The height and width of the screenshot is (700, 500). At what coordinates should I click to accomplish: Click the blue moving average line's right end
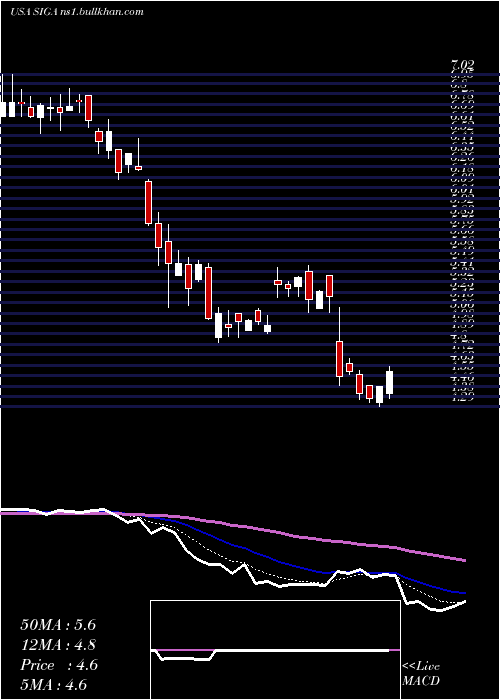coord(465,593)
